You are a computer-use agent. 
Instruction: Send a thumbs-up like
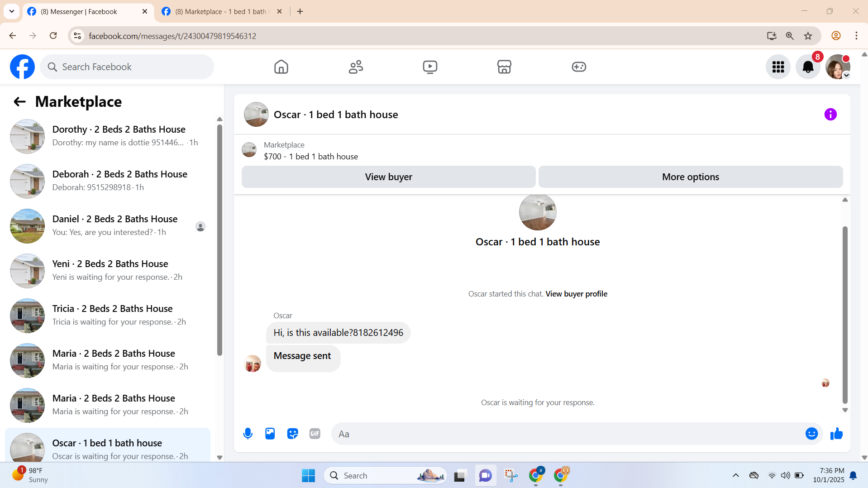[836, 434]
